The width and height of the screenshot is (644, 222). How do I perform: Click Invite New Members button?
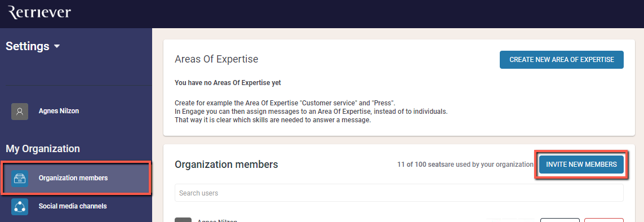pos(581,165)
